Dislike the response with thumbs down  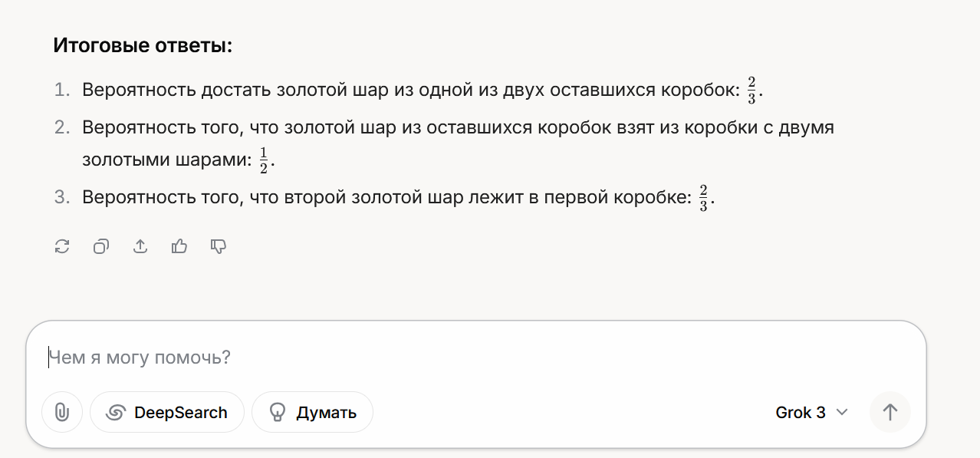[219, 246]
